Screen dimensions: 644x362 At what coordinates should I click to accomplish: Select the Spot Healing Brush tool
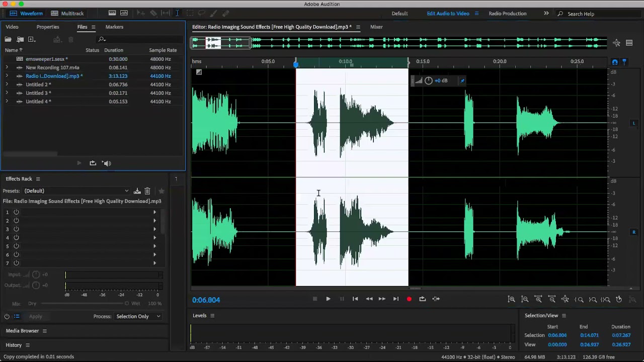click(225, 13)
